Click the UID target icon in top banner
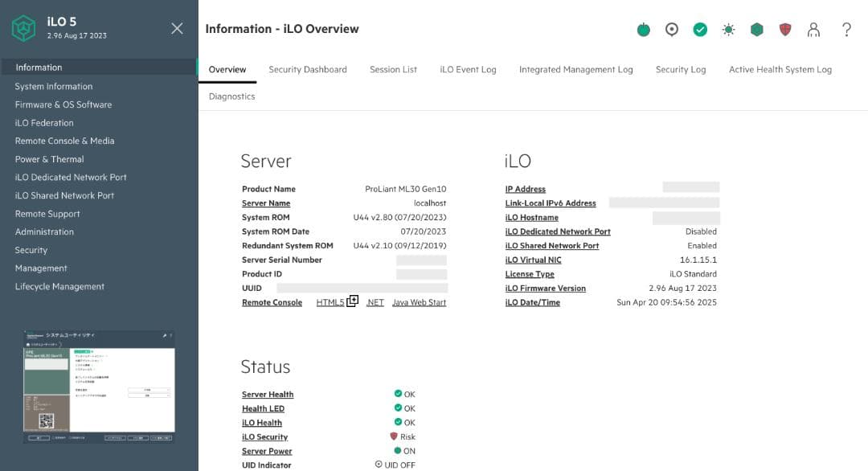Image resolution: width=868 pixels, height=471 pixels. pos(672,29)
